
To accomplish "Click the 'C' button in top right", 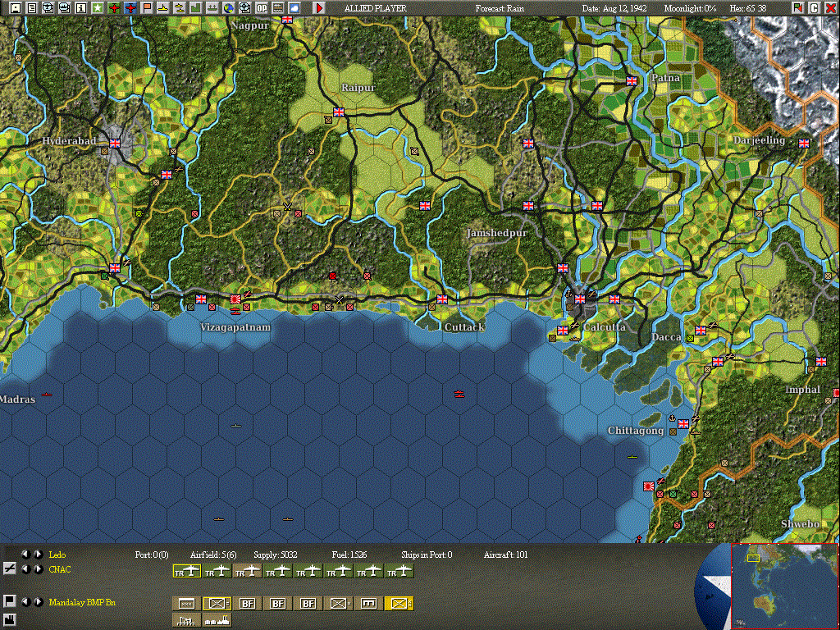I will coord(815,8).
